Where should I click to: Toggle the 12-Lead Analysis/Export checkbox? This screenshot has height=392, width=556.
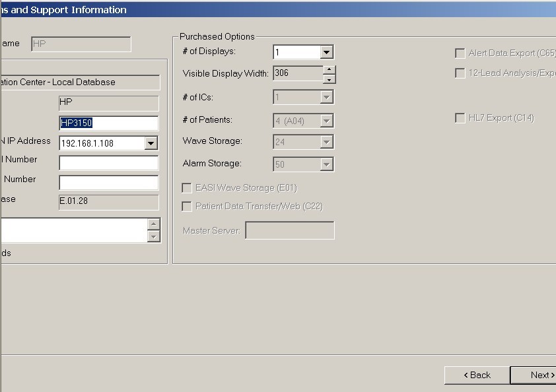tap(460, 73)
